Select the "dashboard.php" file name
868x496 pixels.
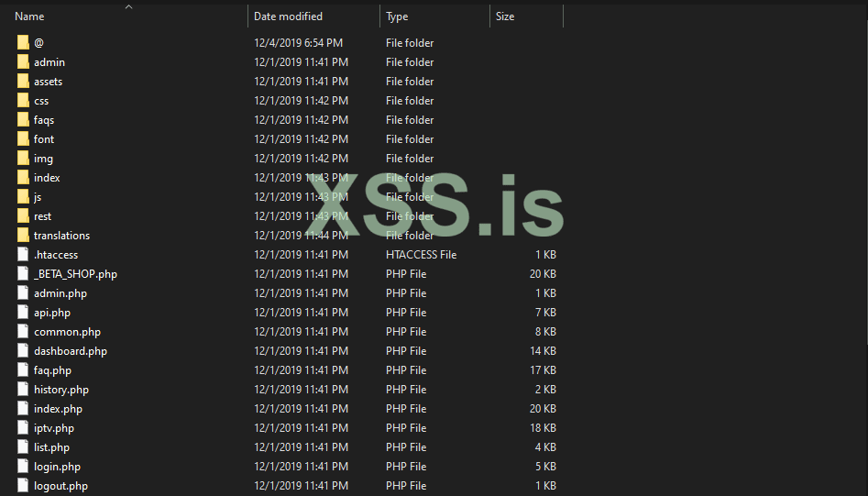(x=71, y=351)
